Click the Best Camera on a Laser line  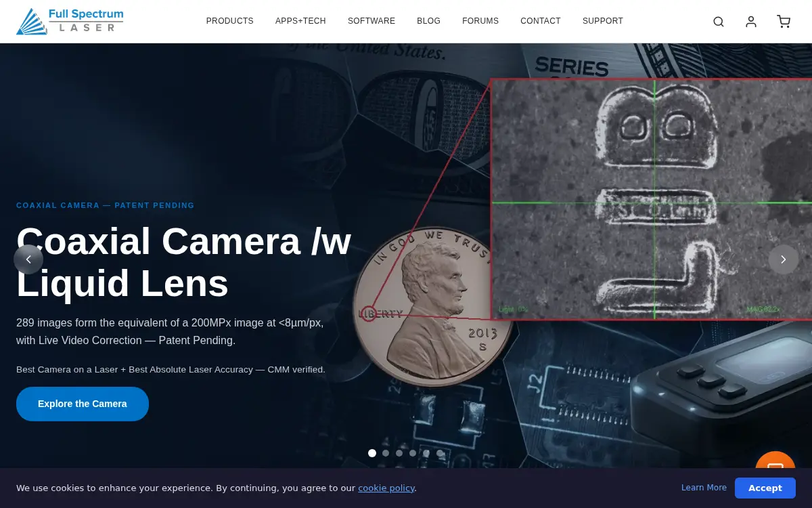[171, 370]
